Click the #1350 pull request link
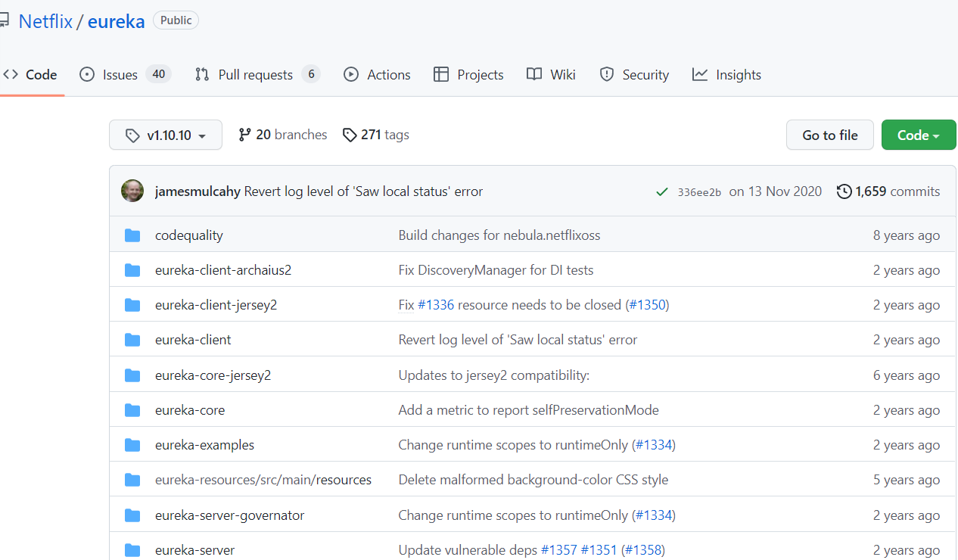Screen dimensions: 958x560 tap(647, 305)
